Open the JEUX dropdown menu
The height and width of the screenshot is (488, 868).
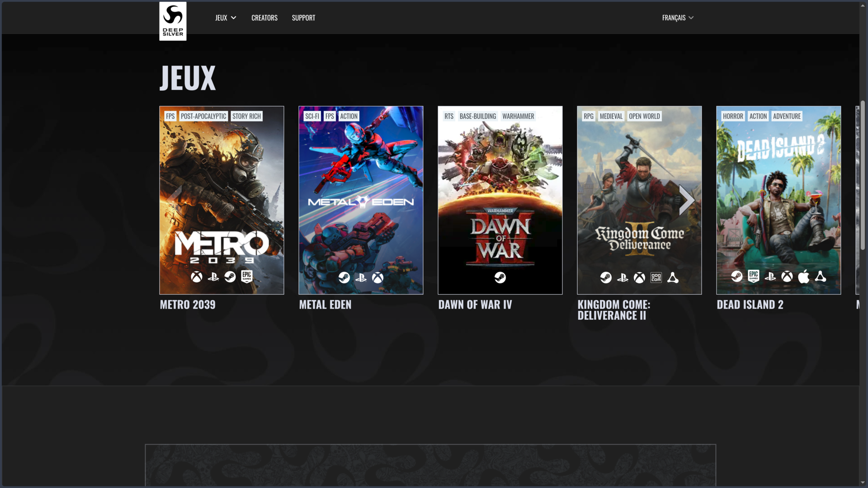(x=226, y=18)
